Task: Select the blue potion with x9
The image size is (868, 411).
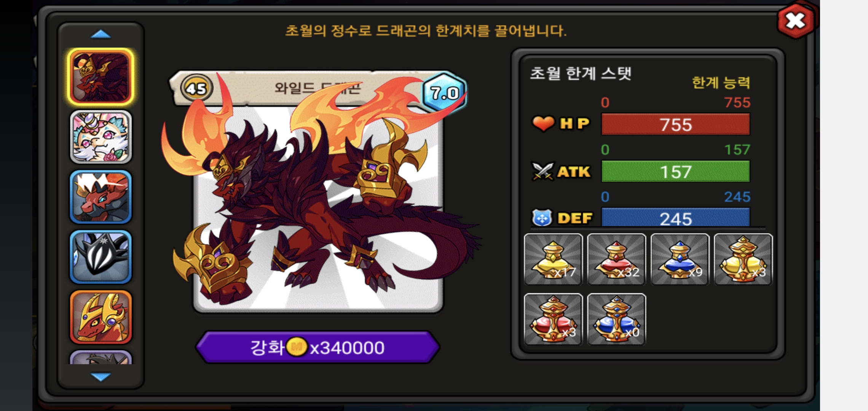Action: point(680,259)
